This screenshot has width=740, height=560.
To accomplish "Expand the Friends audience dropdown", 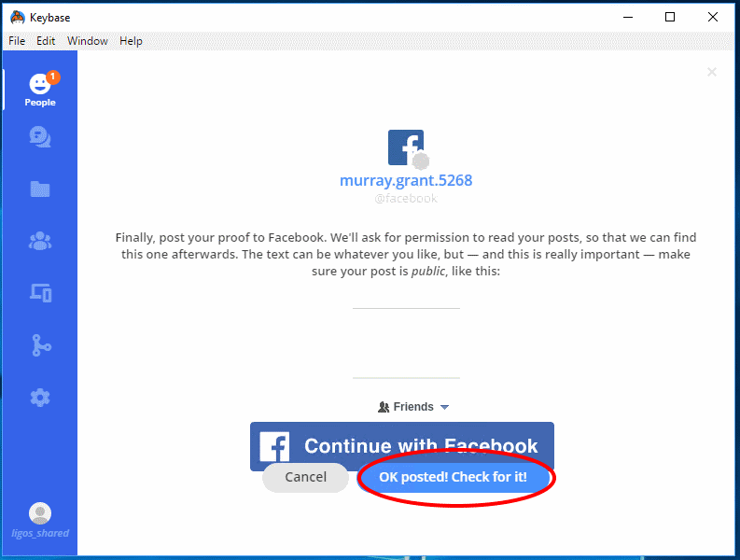I will point(413,407).
